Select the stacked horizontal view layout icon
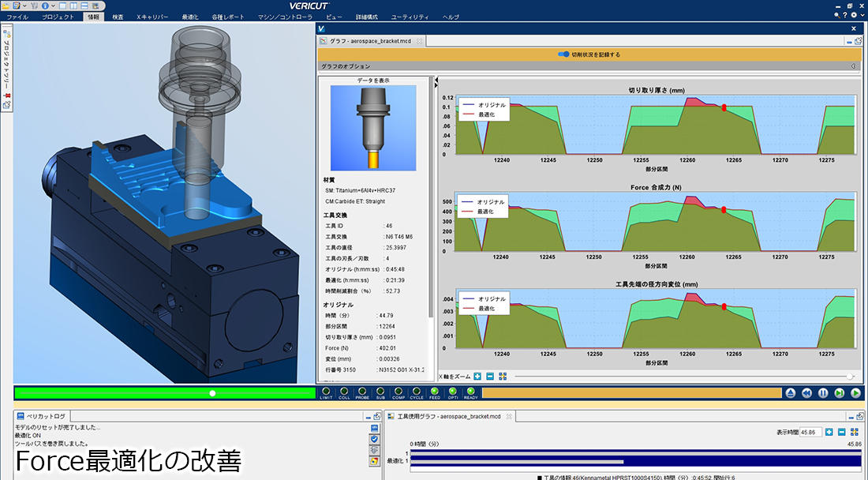The image size is (868, 480). 84,6
